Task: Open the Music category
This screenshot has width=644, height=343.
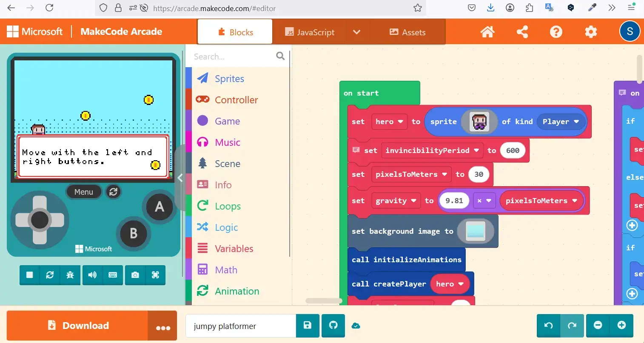Action: pyautogui.click(x=238, y=142)
